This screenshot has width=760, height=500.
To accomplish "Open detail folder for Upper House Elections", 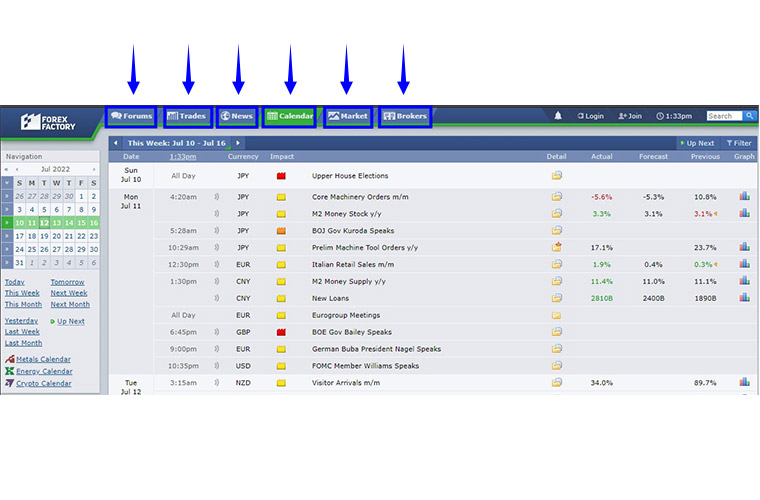I will (x=556, y=175).
